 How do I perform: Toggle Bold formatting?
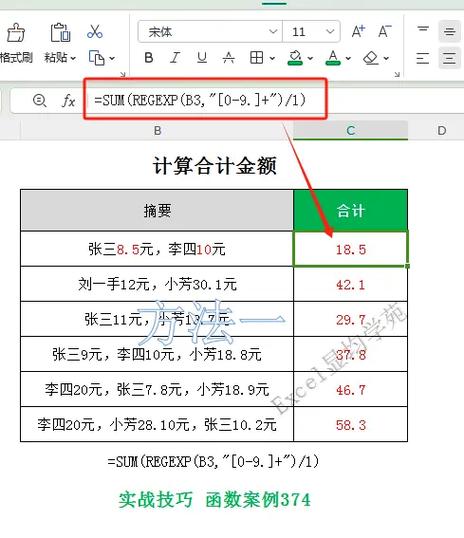click(149, 58)
